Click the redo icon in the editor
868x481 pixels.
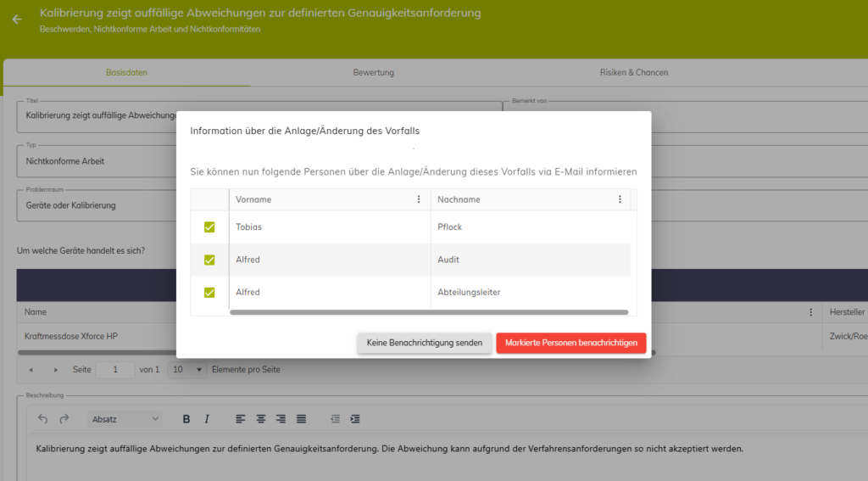coord(64,419)
